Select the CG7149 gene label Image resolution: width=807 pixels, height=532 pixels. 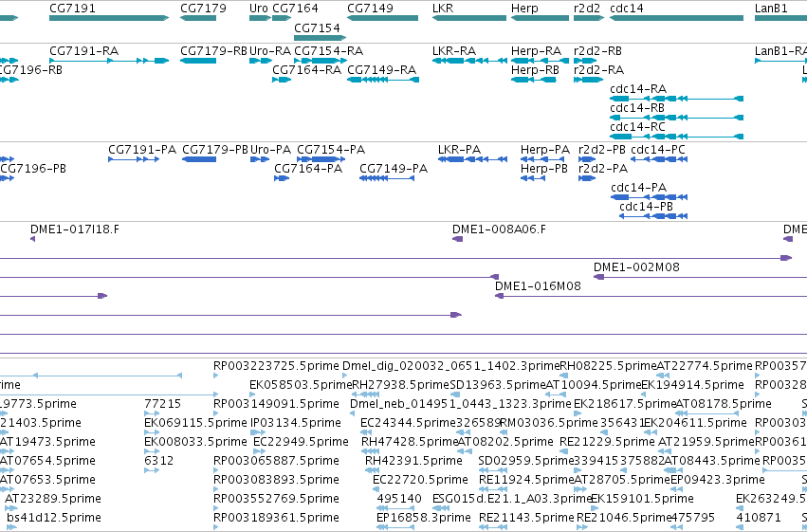click(370, 9)
